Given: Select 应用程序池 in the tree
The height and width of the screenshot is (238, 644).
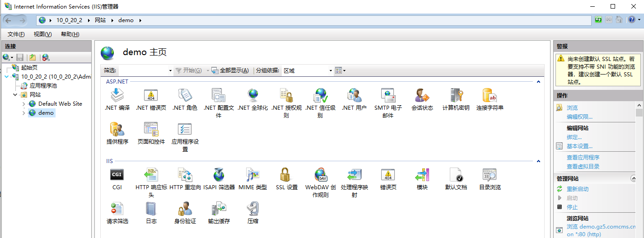Looking at the screenshot, I should click(43, 86).
